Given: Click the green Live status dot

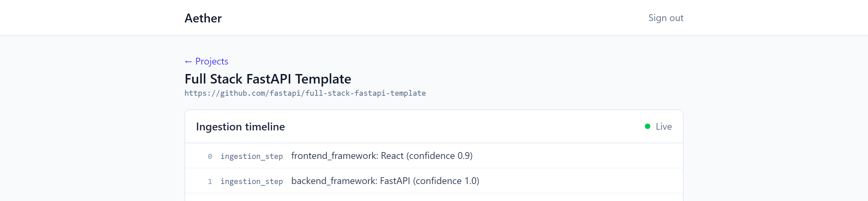Looking at the screenshot, I should tap(648, 126).
